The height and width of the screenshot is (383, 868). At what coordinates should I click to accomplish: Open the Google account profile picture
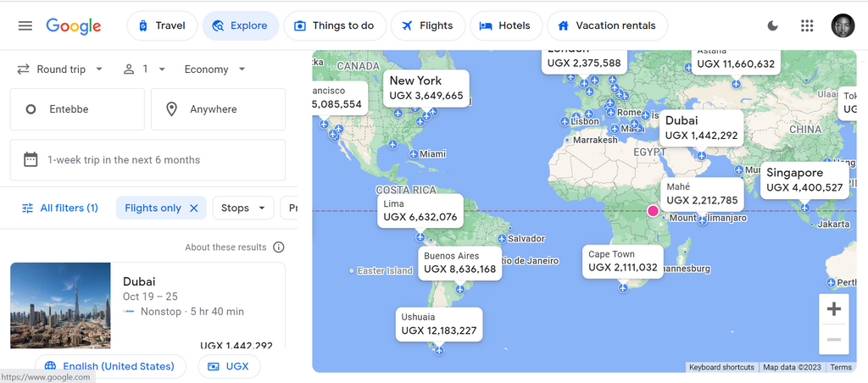pyautogui.click(x=843, y=25)
